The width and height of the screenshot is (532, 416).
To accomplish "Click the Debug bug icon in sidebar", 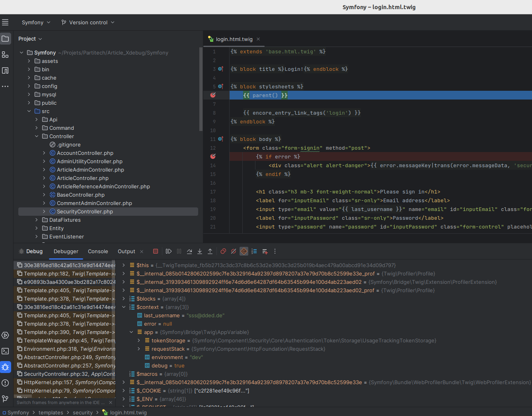I will point(5,367).
